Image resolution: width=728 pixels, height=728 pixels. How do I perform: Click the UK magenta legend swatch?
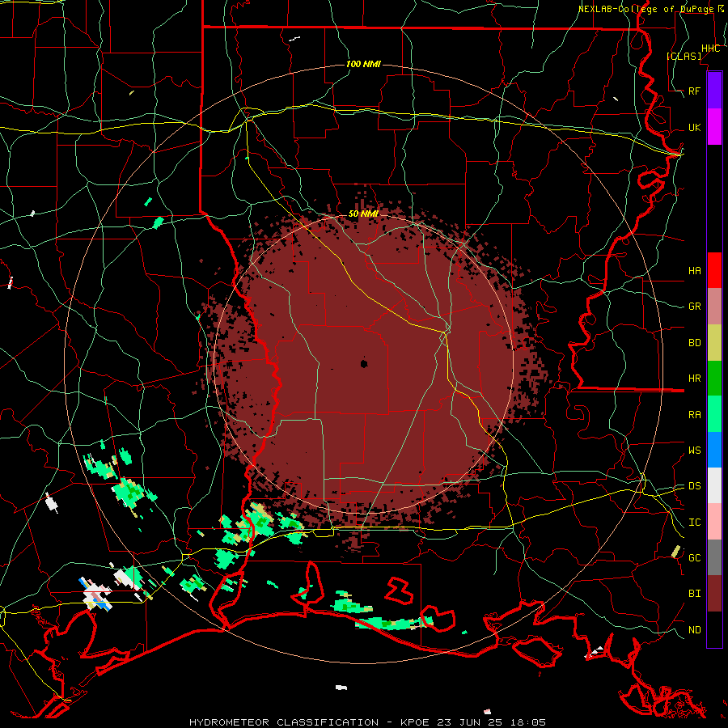click(714, 127)
